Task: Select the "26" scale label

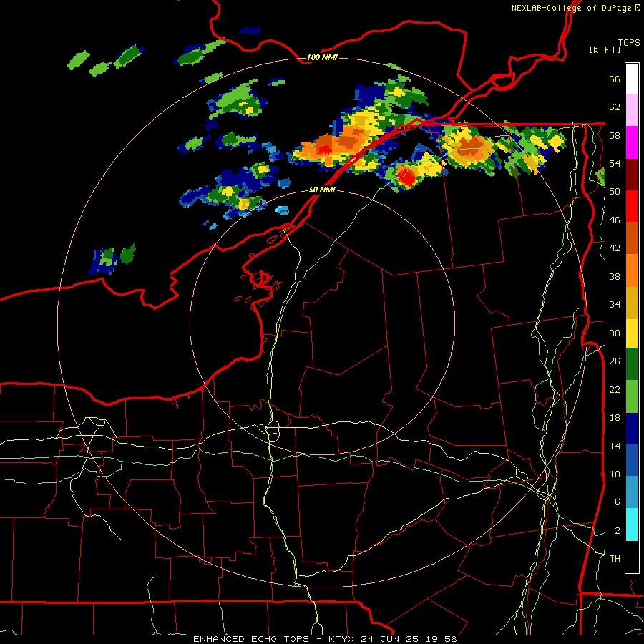Action: [615, 361]
